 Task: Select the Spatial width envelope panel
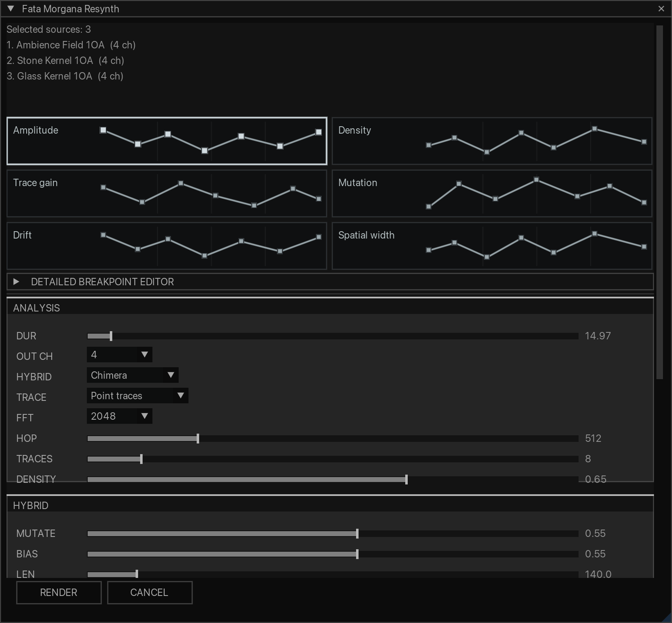tap(492, 246)
